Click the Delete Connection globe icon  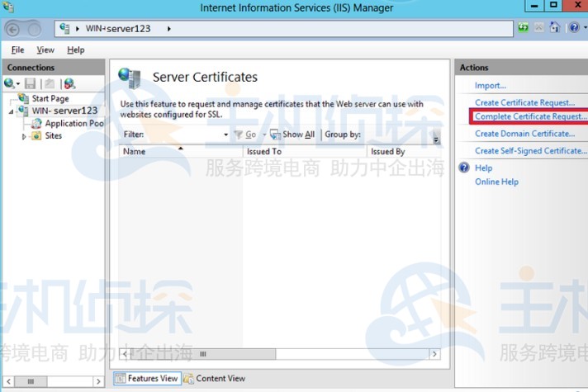click(x=69, y=83)
